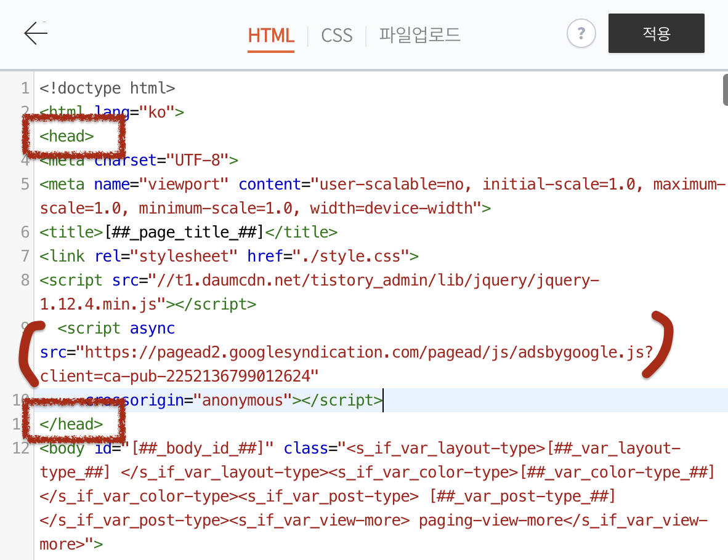The width and height of the screenshot is (728, 560).
Task: Click the '<head>' opening tag line
Action: pyautogui.click(x=67, y=136)
